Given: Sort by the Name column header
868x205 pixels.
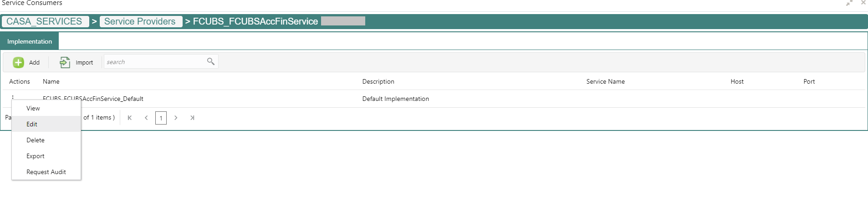Looking at the screenshot, I should coord(51,81).
